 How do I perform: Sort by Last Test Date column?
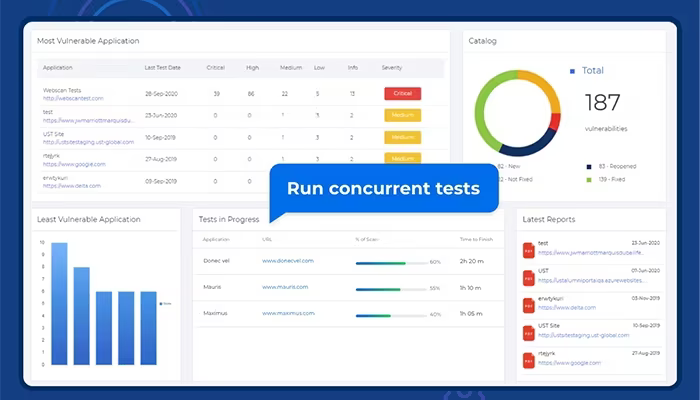(162, 68)
